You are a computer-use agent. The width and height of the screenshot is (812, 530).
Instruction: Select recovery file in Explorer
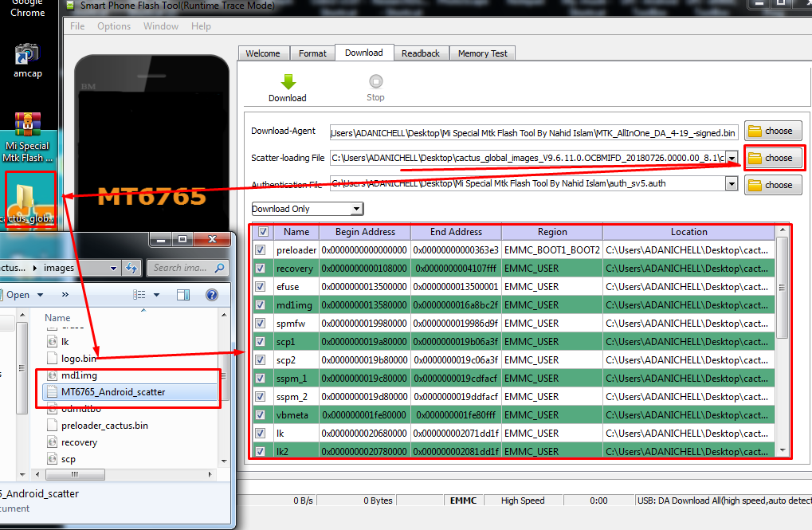[79, 442]
